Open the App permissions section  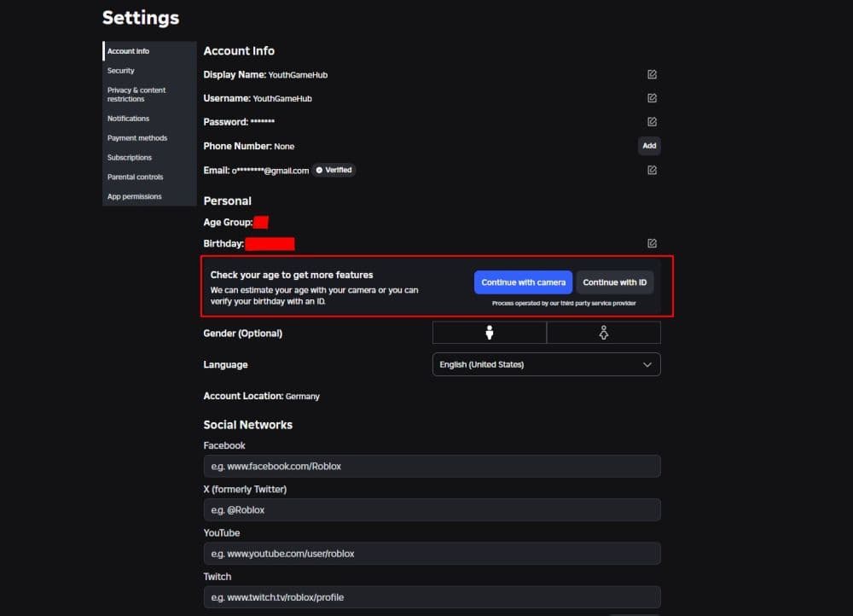(x=134, y=196)
